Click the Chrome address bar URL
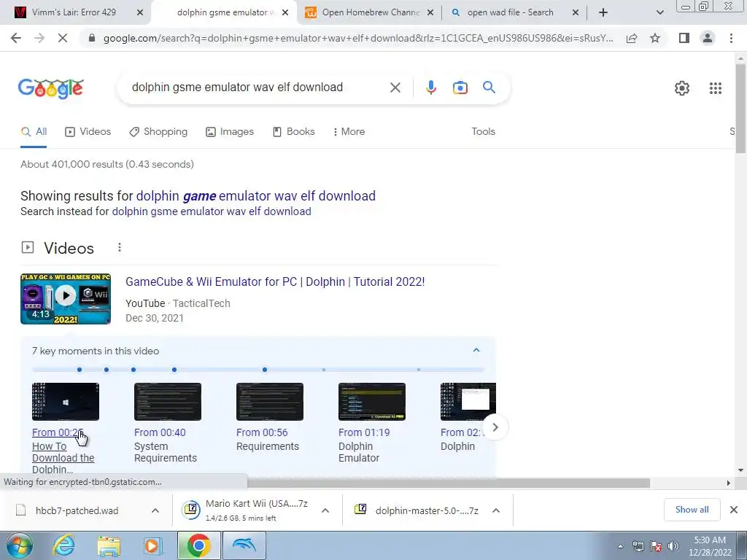Image resolution: width=747 pixels, height=560 pixels. click(x=358, y=38)
